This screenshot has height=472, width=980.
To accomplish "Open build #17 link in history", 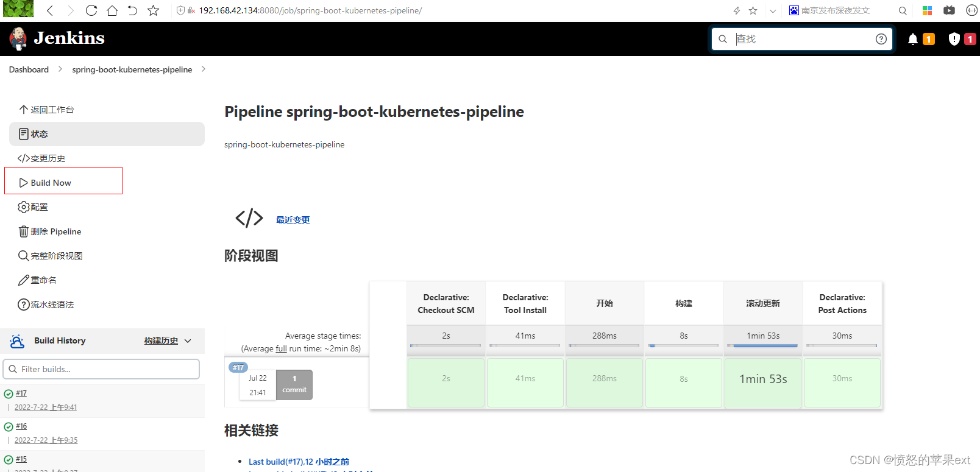I will click(x=21, y=393).
